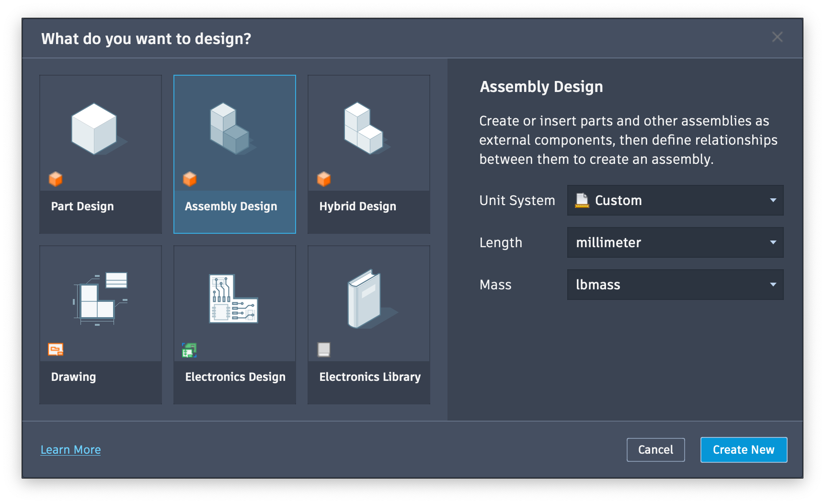Click the Assembly Design stacked cubes illustration

[x=230, y=129]
